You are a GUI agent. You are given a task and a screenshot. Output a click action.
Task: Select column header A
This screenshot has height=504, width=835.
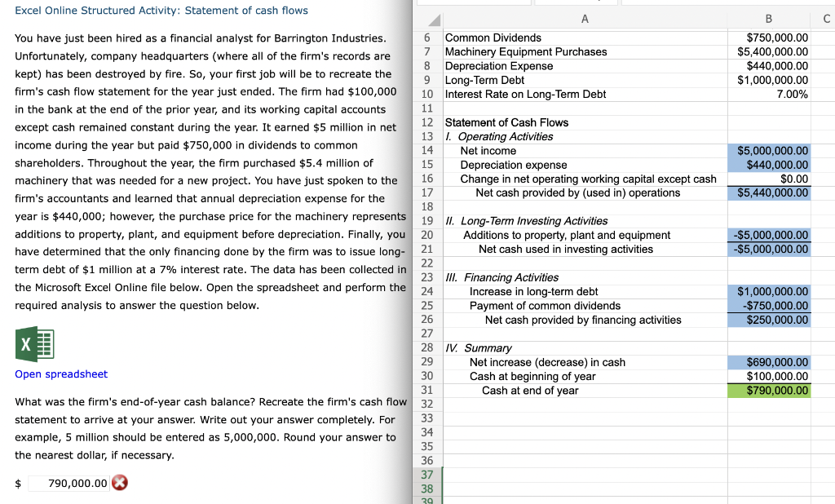[x=584, y=19]
